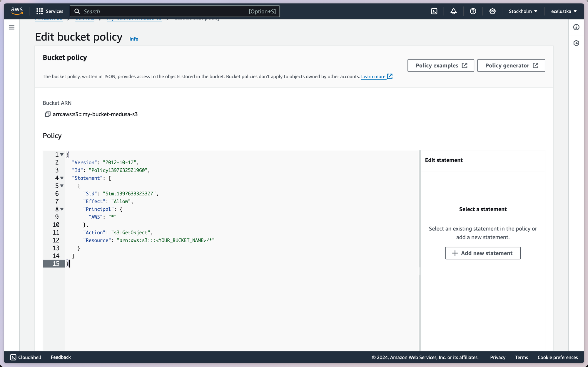Open the info panel icon on the right
588x367 pixels.
click(576, 27)
